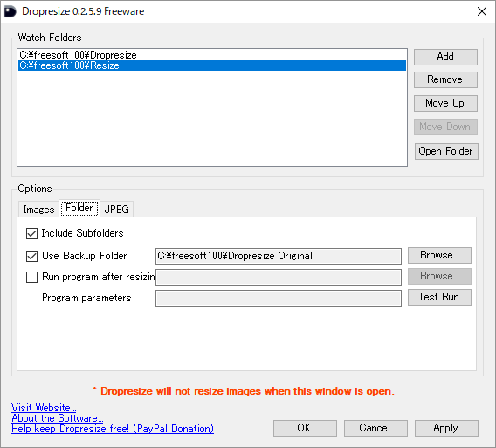Apply the current settings
The image size is (496, 448).
point(446,429)
